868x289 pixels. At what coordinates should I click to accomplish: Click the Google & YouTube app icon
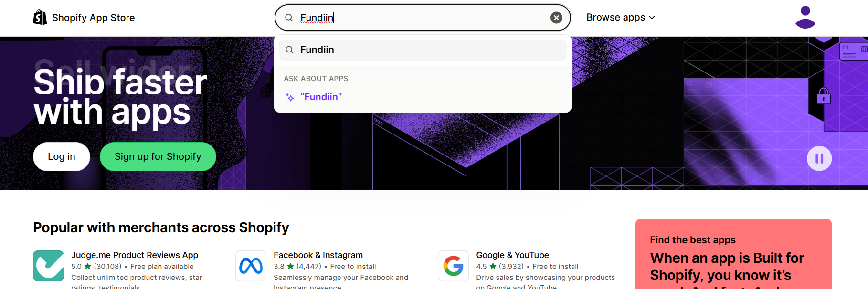coord(453,266)
